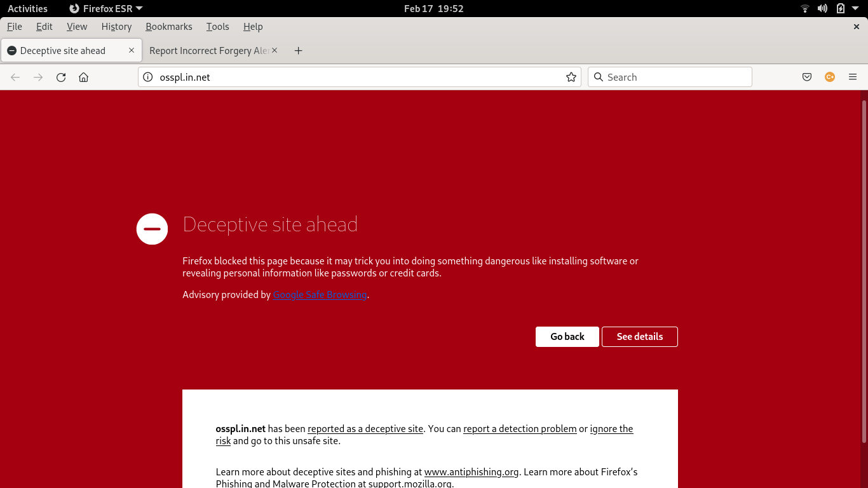Screen dimensions: 868x488
Task: Reload the current page
Action: point(61,77)
